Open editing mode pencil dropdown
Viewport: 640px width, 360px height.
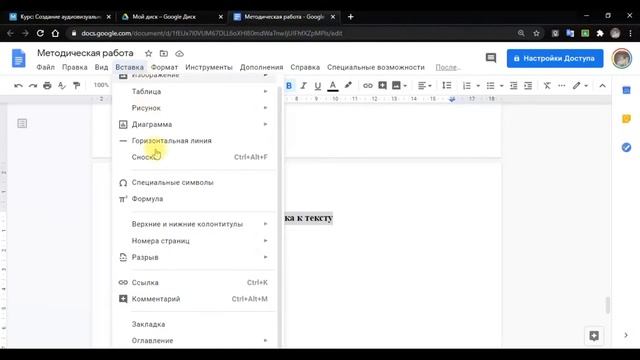(580, 86)
